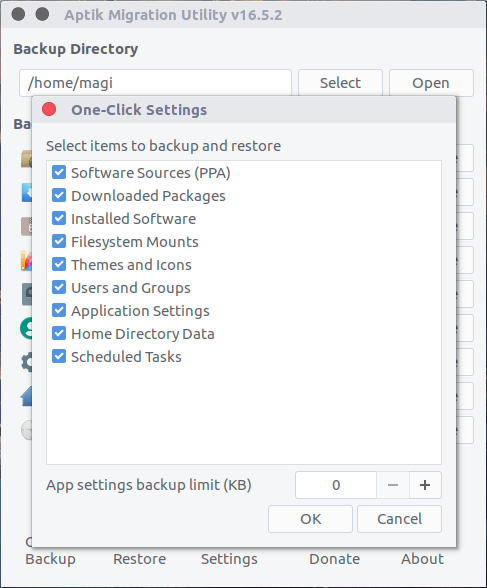Click the backup limit value field
The width and height of the screenshot is (487, 588).
[x=336, y=485]
